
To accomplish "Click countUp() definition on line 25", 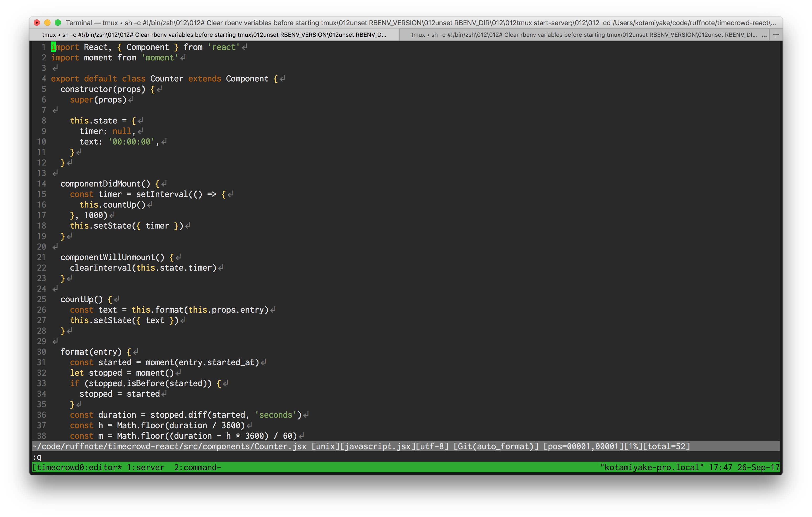I will click(x=82, y=299).
